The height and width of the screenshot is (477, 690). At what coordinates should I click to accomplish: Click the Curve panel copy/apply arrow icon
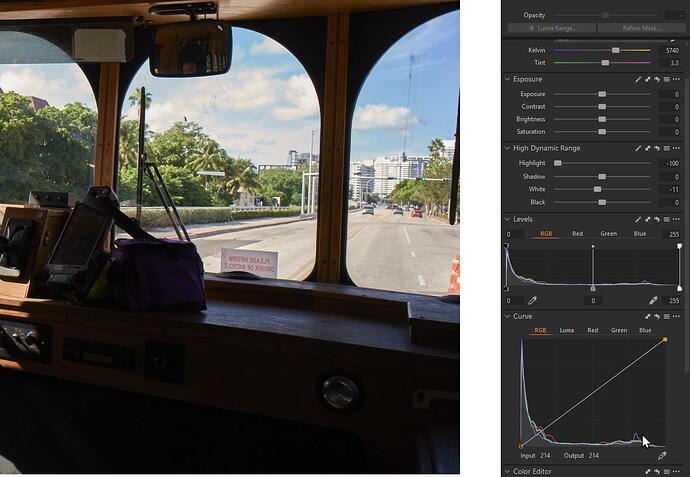648,316
